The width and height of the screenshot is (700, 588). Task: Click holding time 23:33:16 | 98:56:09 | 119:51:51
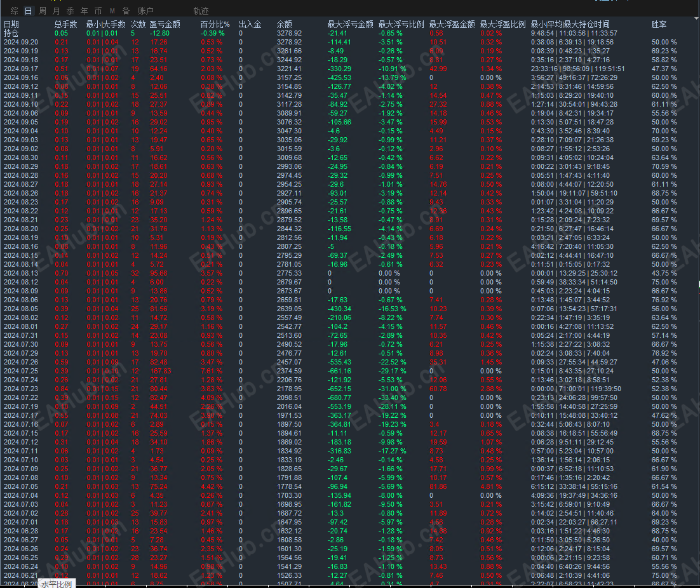(x=577, y=69)
